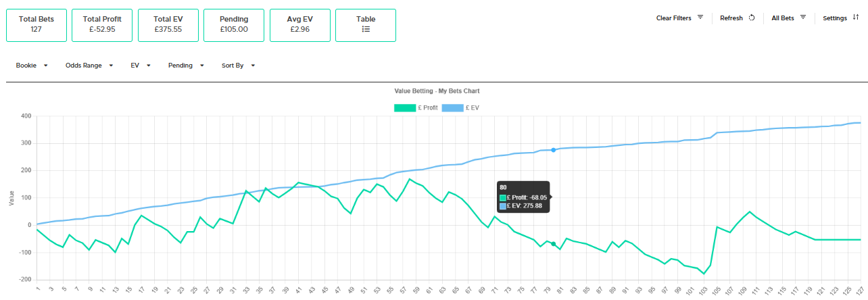The width and height of the screenshot is (868, 300).
Task: Click the blue EV data point at bet 80
Action: 553,150
